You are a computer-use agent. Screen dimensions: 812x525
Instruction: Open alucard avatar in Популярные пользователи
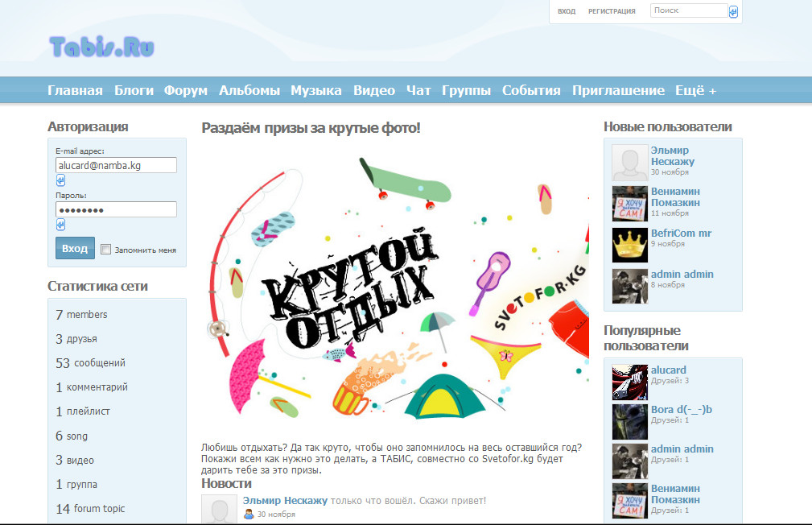629,382
